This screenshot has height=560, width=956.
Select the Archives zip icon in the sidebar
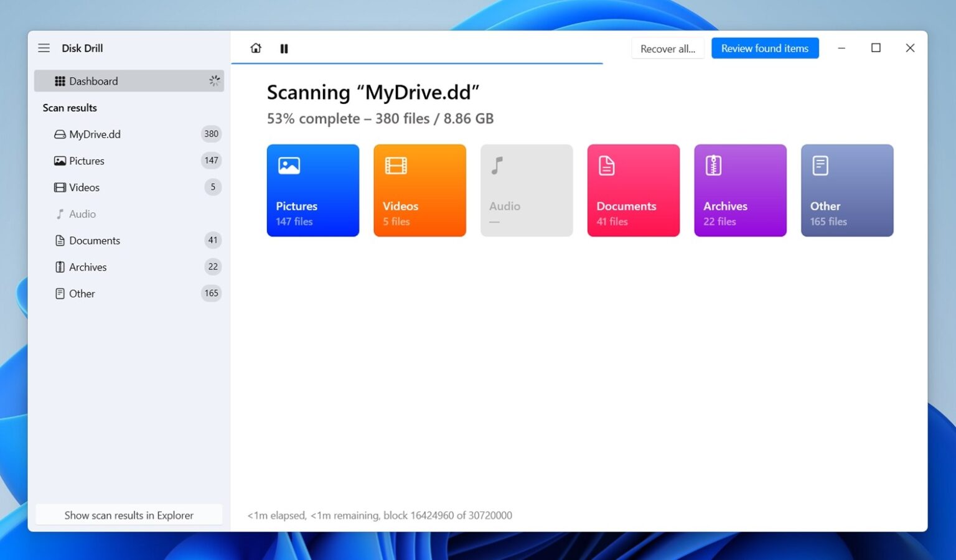point(59,267)
